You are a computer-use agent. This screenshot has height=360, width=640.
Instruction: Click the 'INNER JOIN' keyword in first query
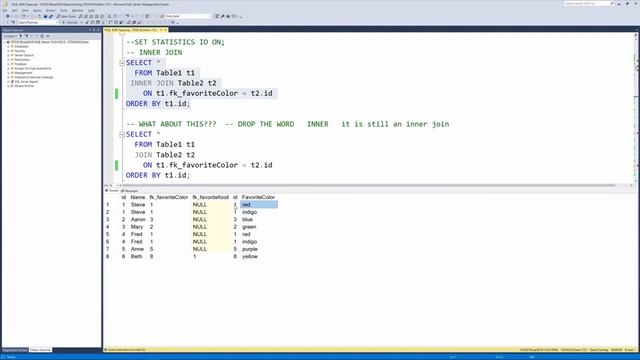pos(152,83)
